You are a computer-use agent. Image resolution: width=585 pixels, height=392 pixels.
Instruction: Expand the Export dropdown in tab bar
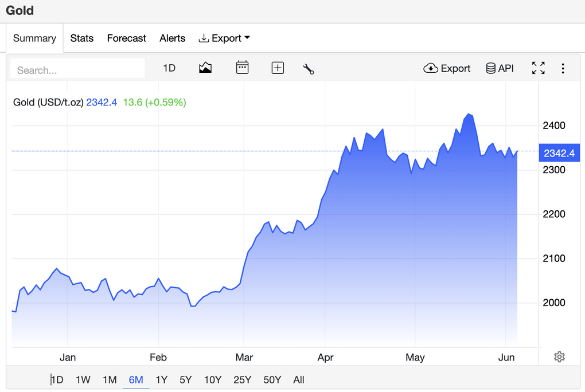coord(224,38)
